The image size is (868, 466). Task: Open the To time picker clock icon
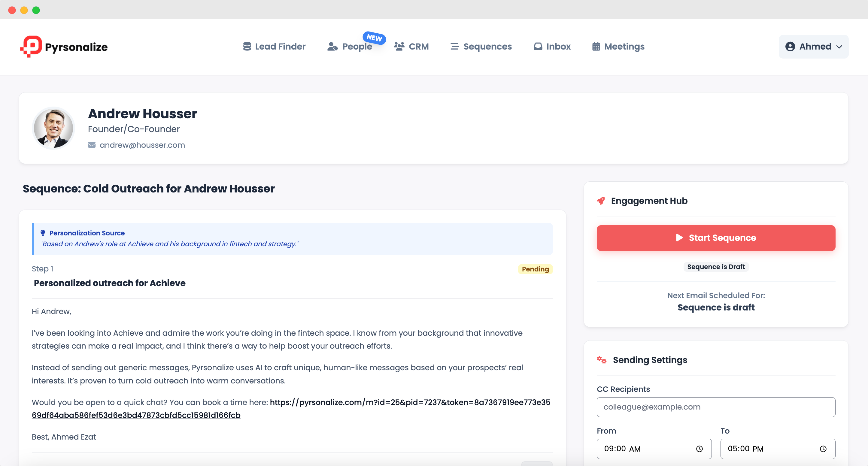coord(823,449)
